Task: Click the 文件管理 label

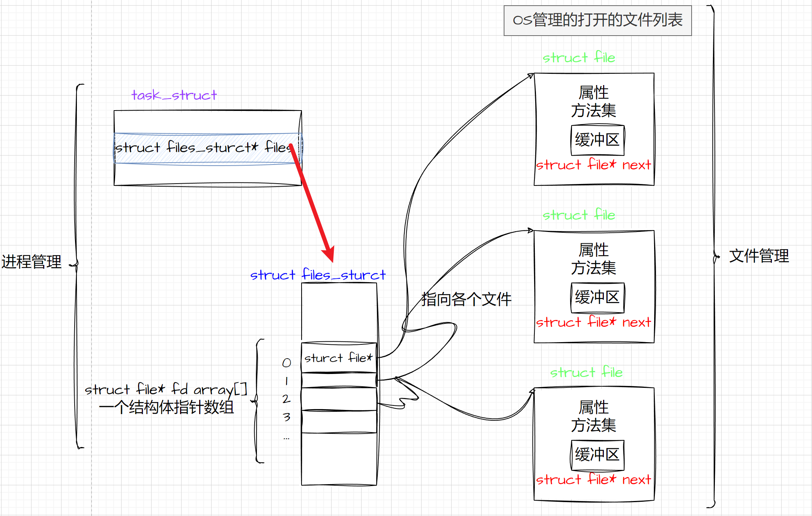Action: pos(759,256)
